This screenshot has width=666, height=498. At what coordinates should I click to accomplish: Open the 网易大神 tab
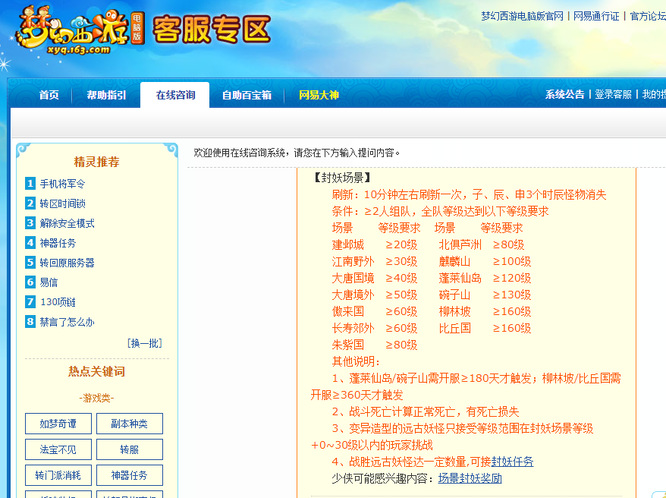pos(319,95)
